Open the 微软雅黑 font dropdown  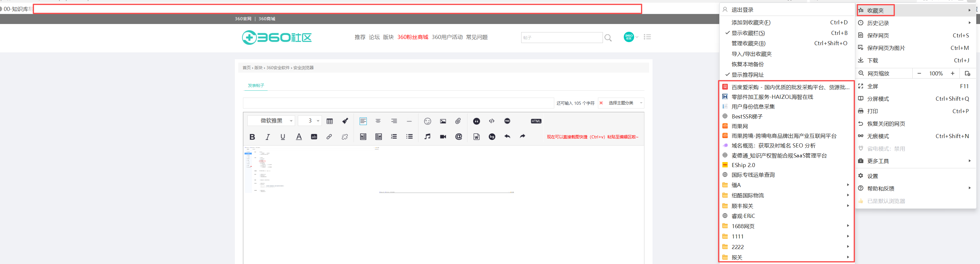(x=271, y=121)
